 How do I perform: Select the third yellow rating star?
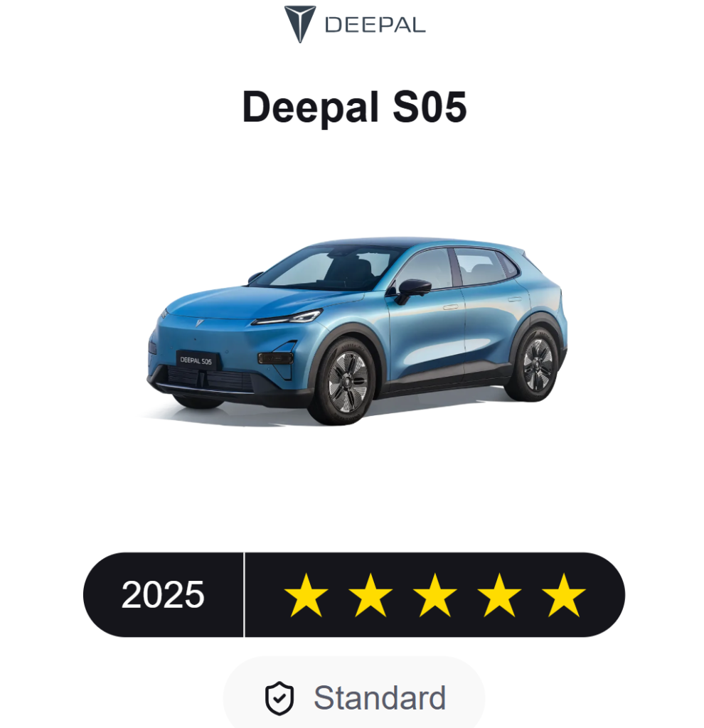tap(434, 595)
